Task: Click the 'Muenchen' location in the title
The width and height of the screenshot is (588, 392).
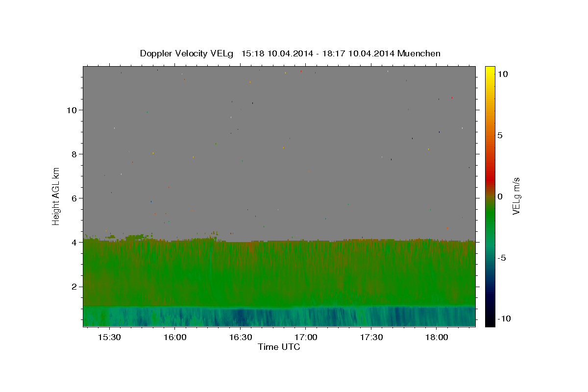Action: [419, 53]
